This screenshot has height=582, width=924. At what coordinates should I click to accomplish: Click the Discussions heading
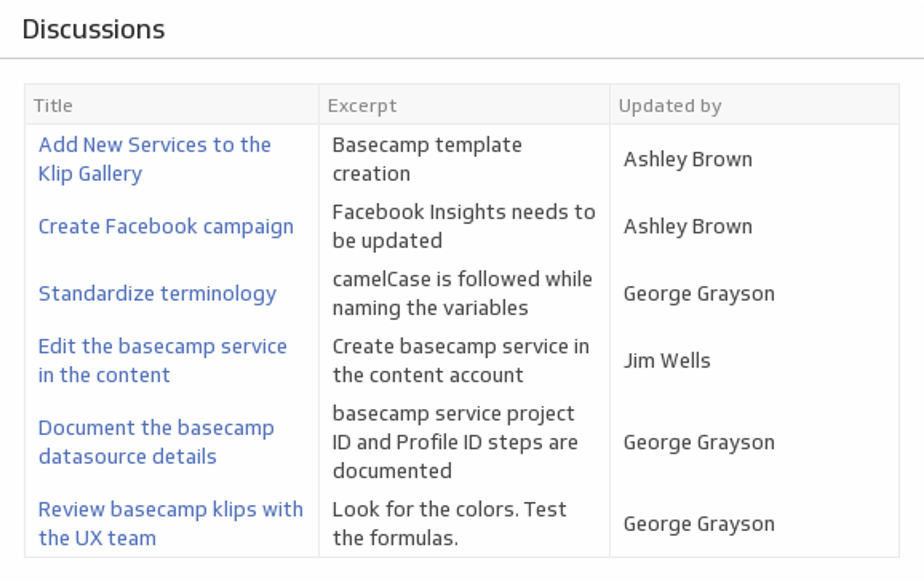point(93,29)
